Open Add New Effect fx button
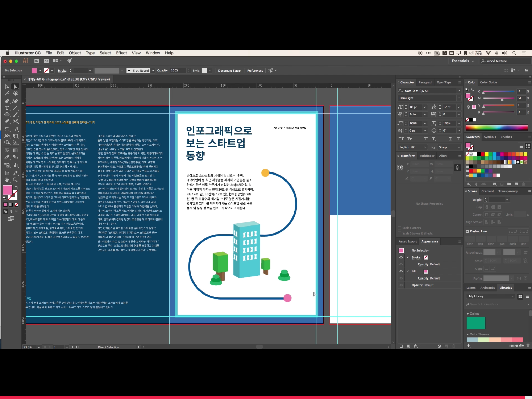 pyautogui.click(x=416, y=346)
